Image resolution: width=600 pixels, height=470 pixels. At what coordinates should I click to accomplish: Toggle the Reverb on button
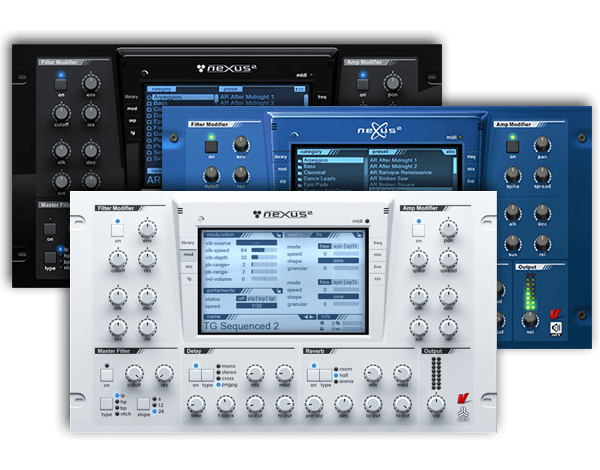coord(313,375)
